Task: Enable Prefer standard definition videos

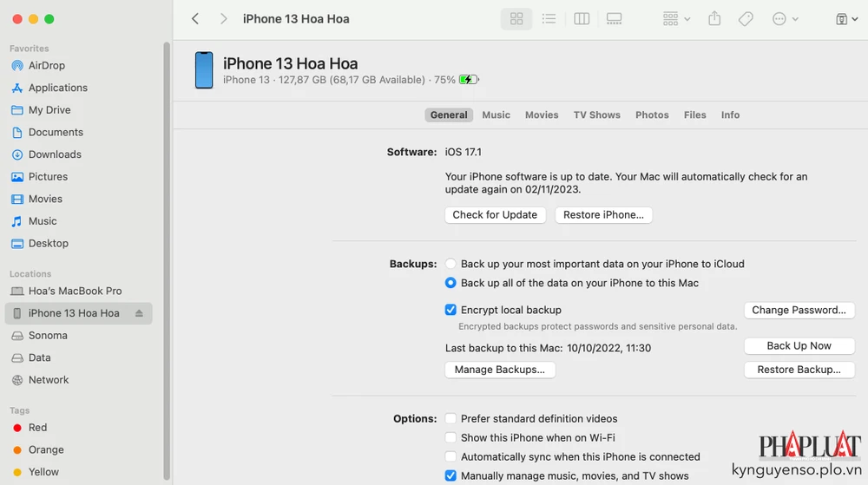Action: 450,419
